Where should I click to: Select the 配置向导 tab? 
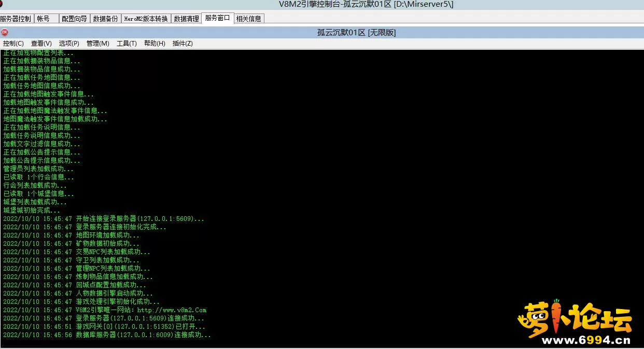pos(74,19)
